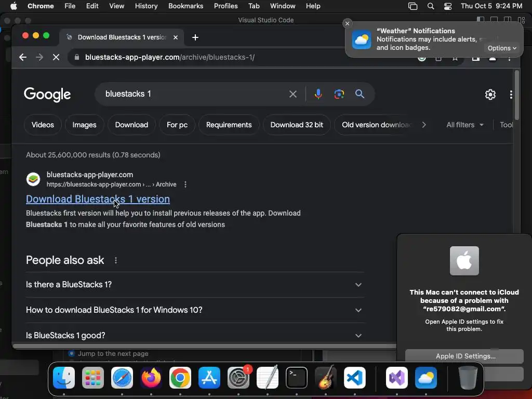Open the Profiles menu
This screenshot has width=532, height=399.
tap(225, 6)
